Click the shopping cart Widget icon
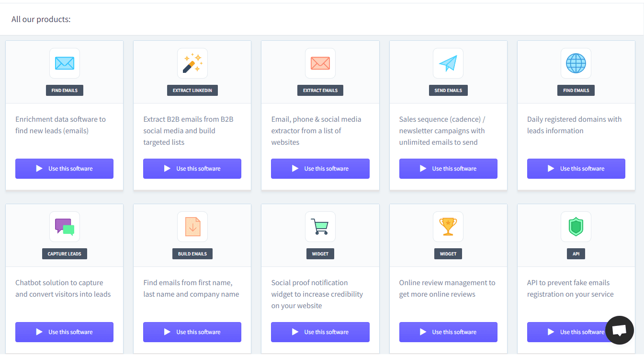The image size is (644, 358). click(320, 227)
